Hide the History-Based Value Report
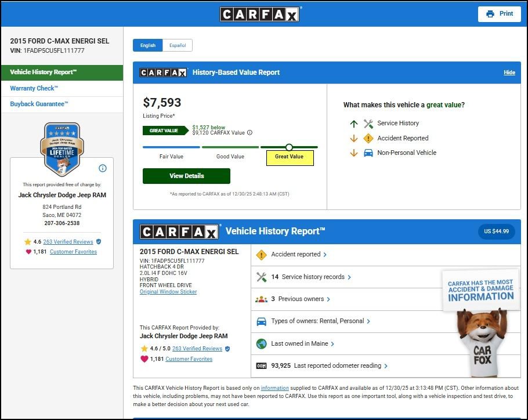Image resolution: width=528 pixels, height=420 pixels. point(509,73)
